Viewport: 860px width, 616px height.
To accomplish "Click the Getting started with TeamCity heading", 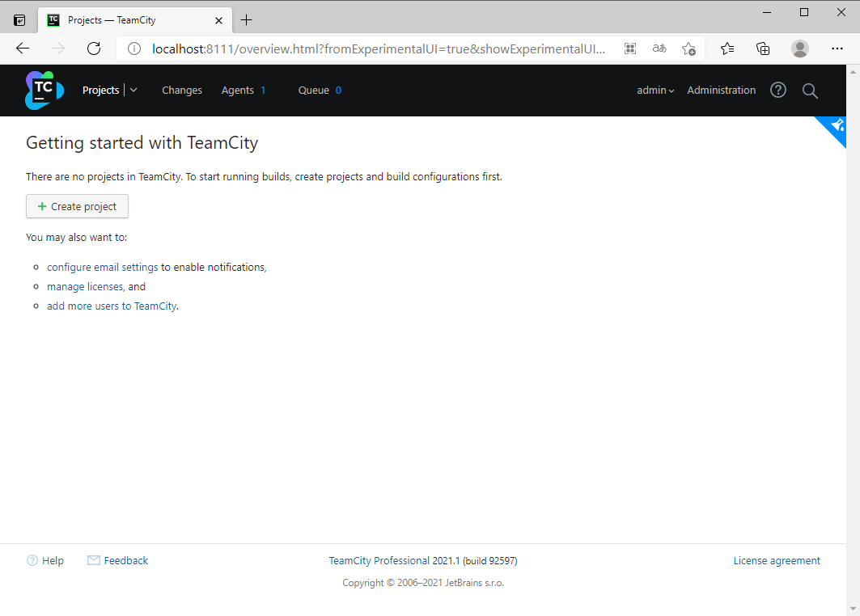I will [142, 143].
